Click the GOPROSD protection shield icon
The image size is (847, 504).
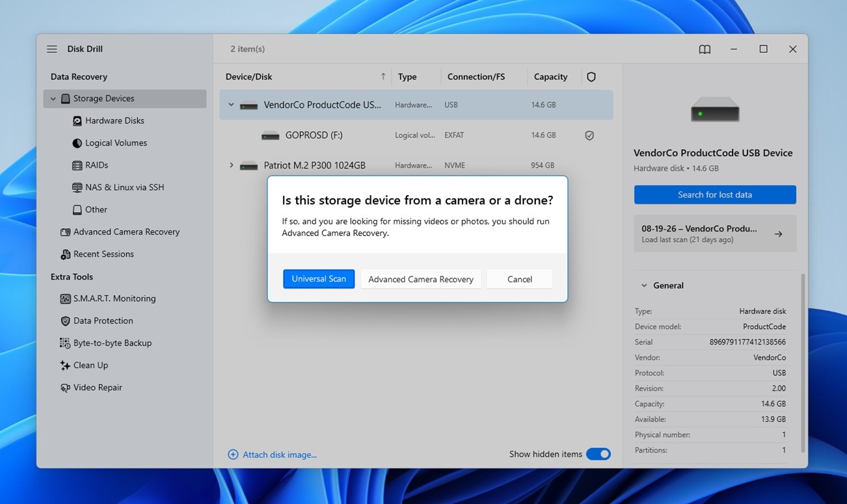589,135
